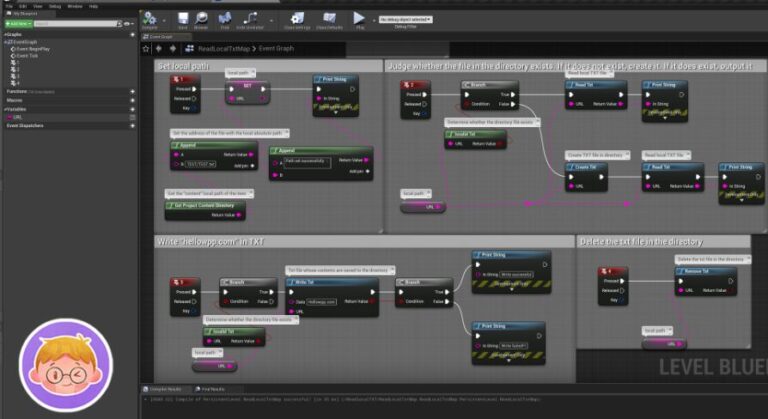The width and height of the screenshot is (768, 419).
Task: Add a new function via plus icon
Action: point(132,92)
